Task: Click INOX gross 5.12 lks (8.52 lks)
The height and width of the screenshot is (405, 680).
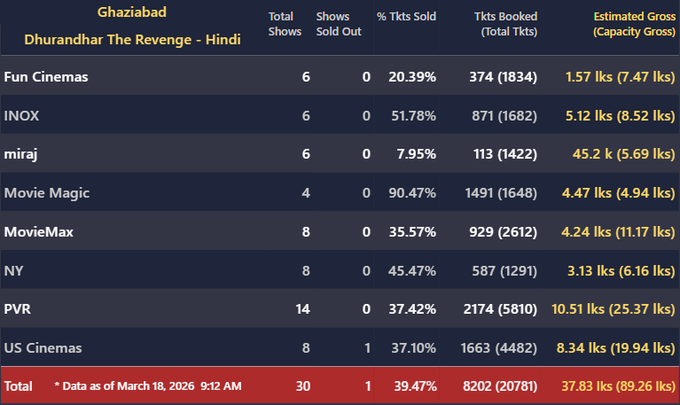Action: point(620,116)
